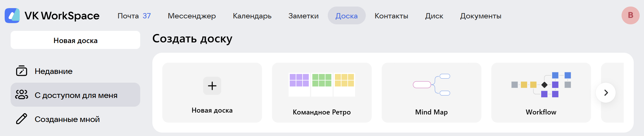644x136 pixels.
Task: Open the Почта mail tab
Action: 134,16
